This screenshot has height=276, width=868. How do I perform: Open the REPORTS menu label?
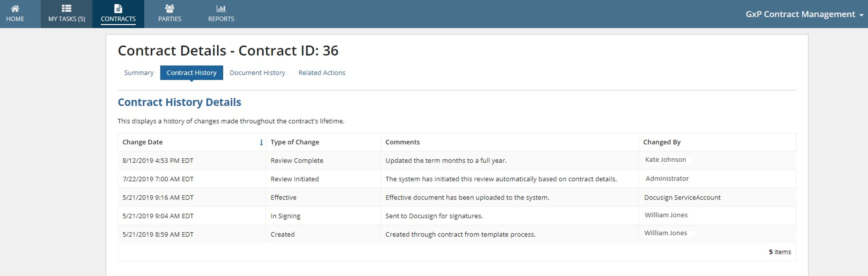point(221,19)
